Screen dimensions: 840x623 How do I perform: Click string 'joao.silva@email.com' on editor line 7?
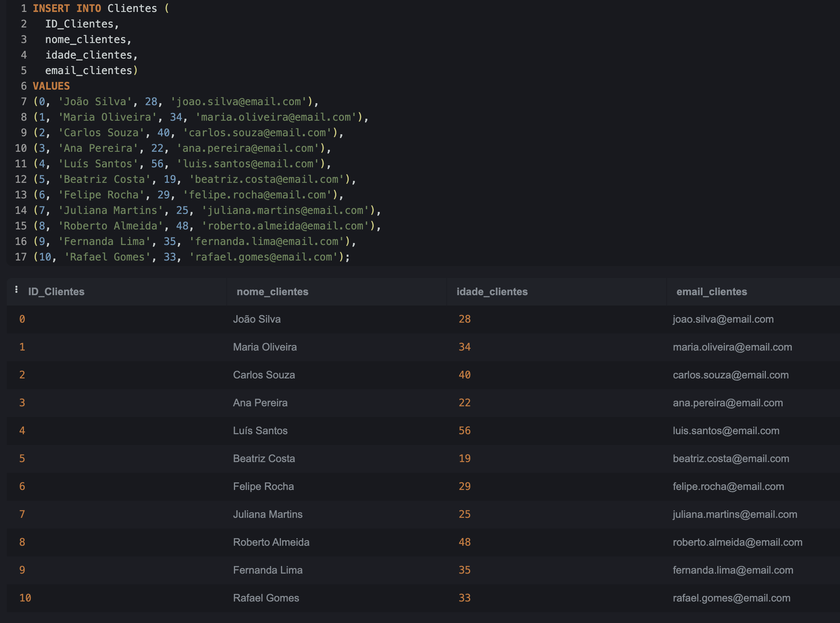point(238,102)
